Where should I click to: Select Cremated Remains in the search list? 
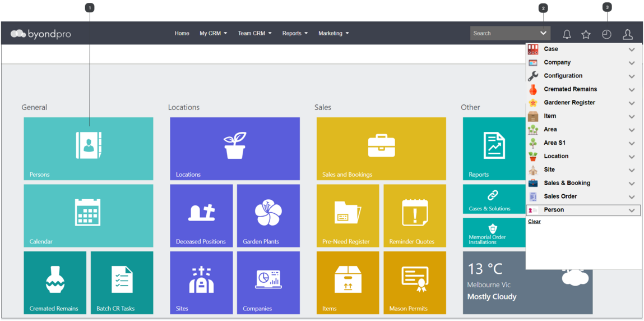pos(583,89)
